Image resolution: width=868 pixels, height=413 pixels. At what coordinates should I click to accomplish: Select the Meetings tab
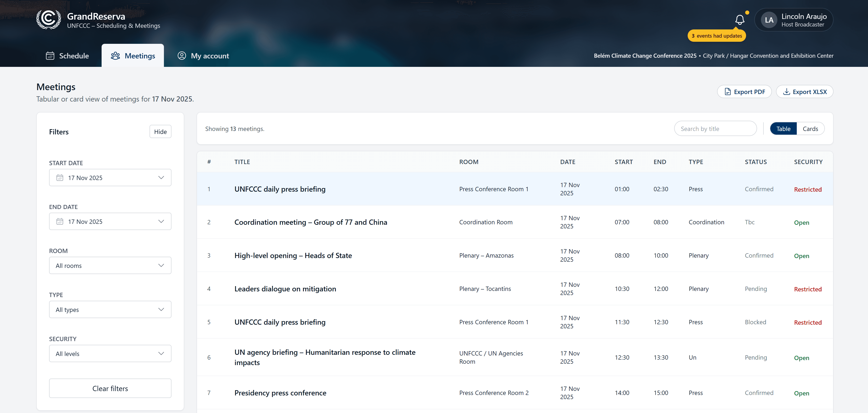click(x=133, y=56)
